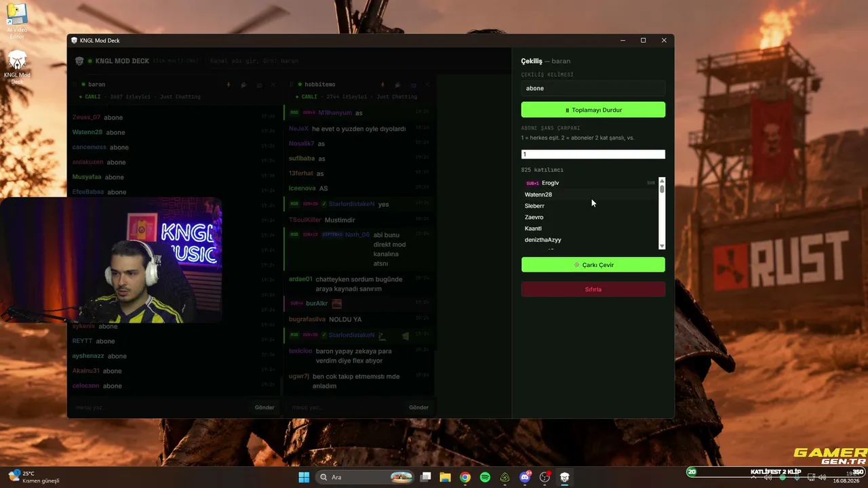Close the baran chat column
The width and height of the screenshot is (868, 488).
[273, 85]
